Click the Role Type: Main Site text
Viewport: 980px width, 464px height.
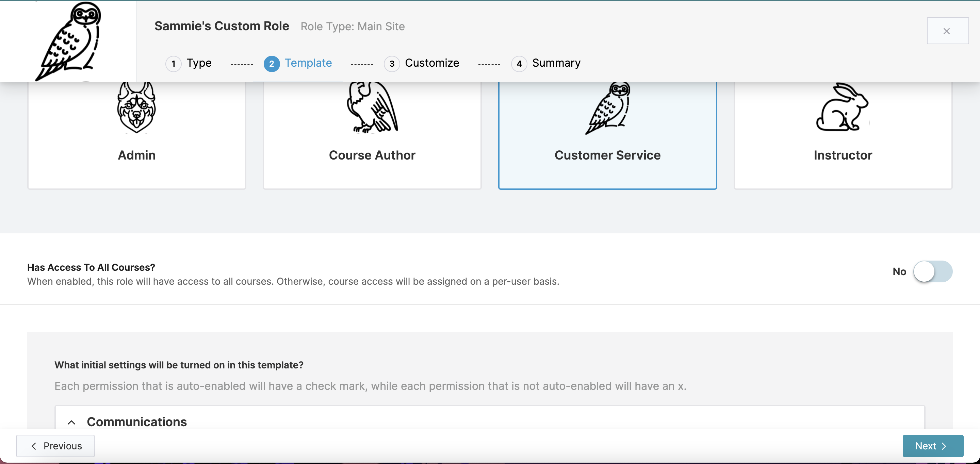(353, 27)
